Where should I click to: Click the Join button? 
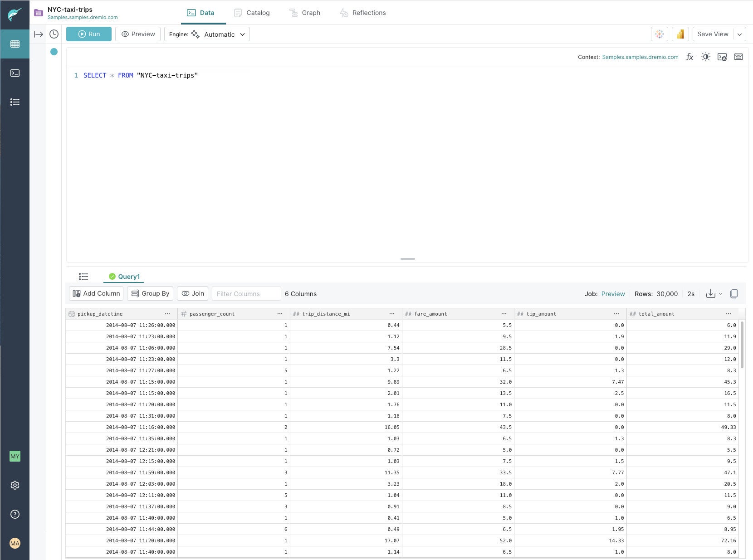click(x=193, y=293)
